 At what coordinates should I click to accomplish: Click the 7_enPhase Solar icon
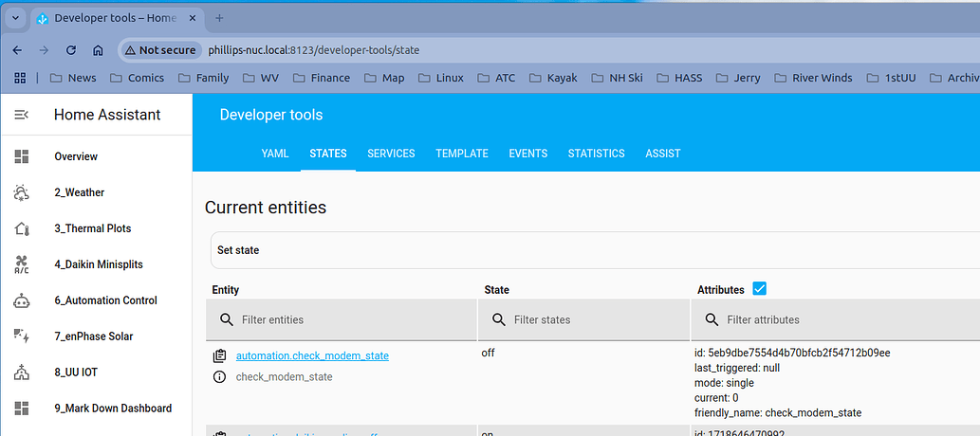click(21, 336)
